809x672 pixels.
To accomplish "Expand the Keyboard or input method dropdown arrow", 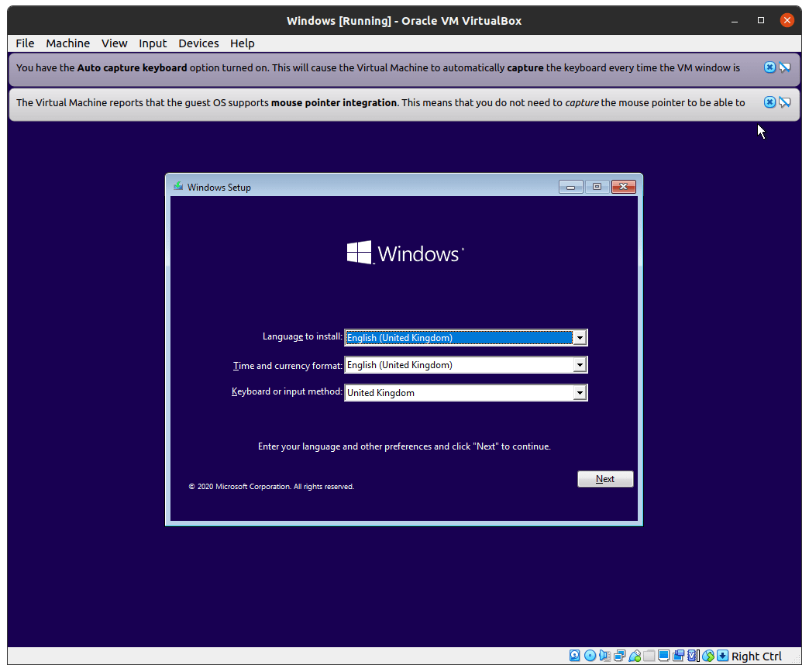I will 580,393.
